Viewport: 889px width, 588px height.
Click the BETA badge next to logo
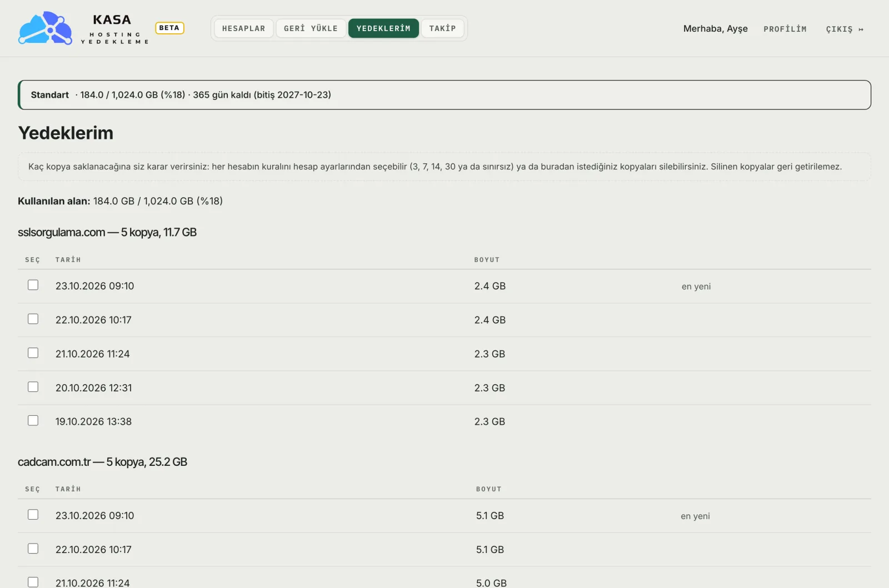(169, 28)
